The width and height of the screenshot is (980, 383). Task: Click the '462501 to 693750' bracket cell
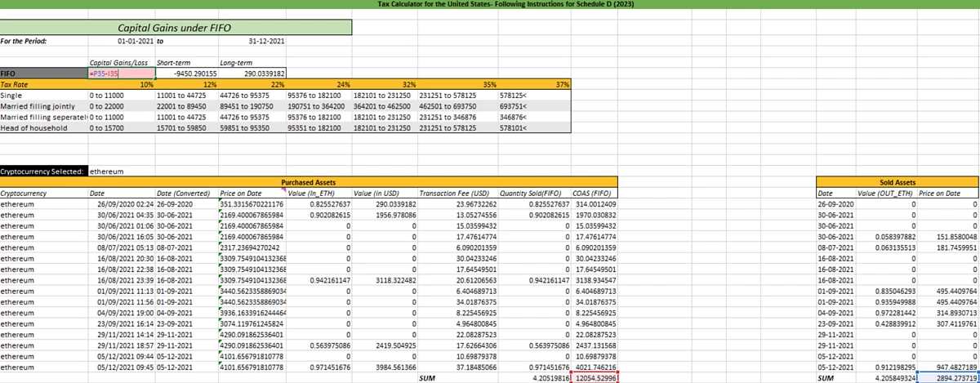(458, 106)
